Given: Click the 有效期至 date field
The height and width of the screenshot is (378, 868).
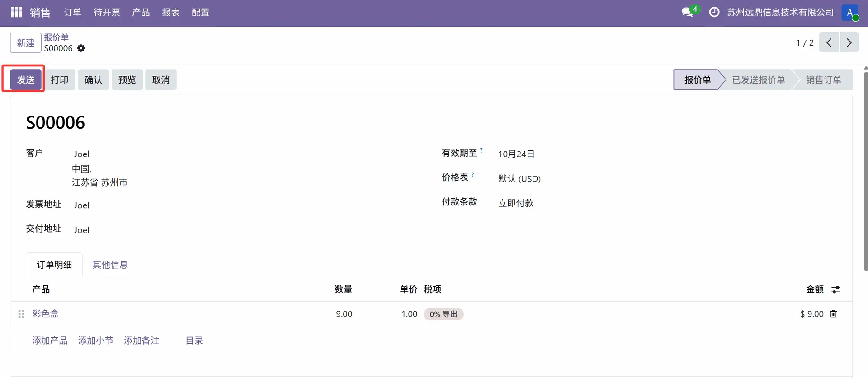Looking at the screenshot, I should [x=516, y=154].
